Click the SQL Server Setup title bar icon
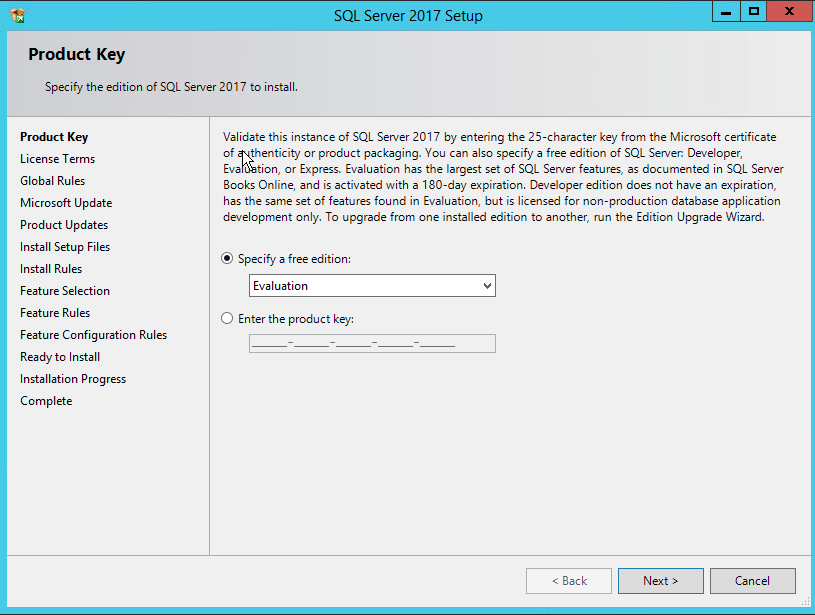815x615 pixels. [17, 16]
